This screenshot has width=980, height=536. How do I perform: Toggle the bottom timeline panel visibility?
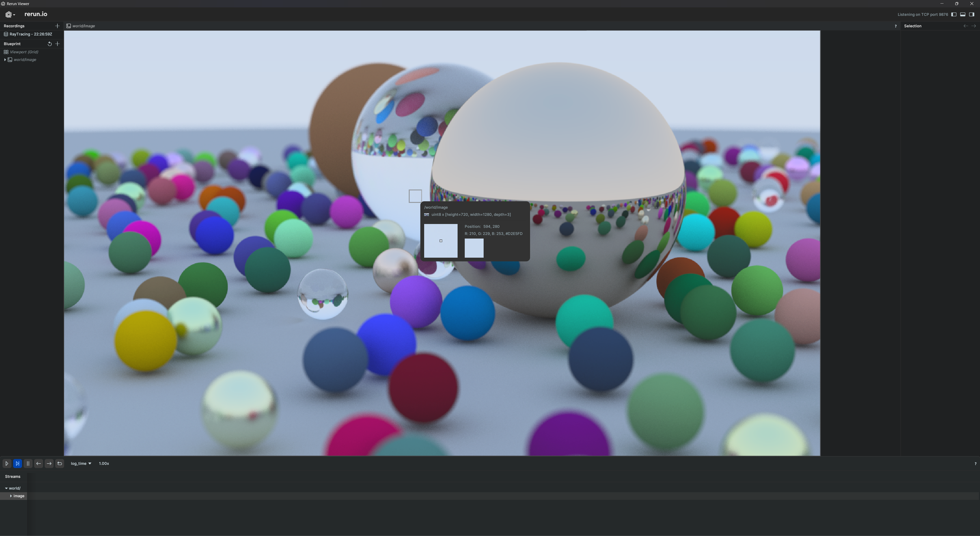(x=962, y=15)
